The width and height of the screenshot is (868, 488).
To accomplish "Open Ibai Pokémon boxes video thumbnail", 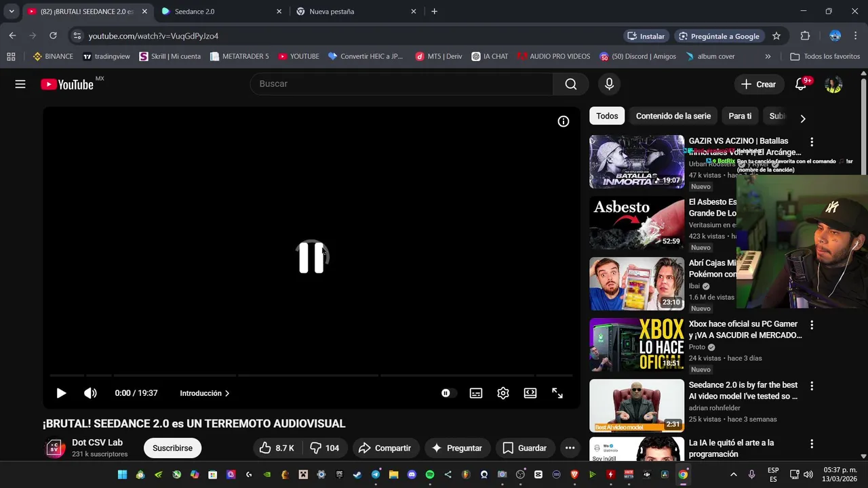I will pos(637,283).
